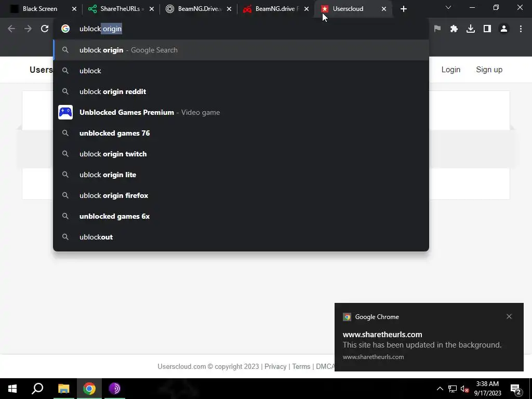
Task: Open the network status tray icon
Action: 453,389
